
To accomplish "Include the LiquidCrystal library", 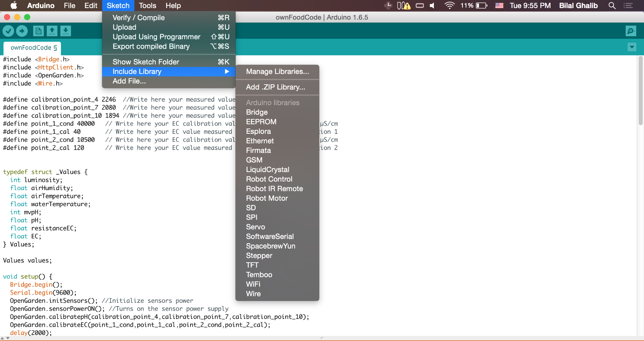I will (277, 170).
